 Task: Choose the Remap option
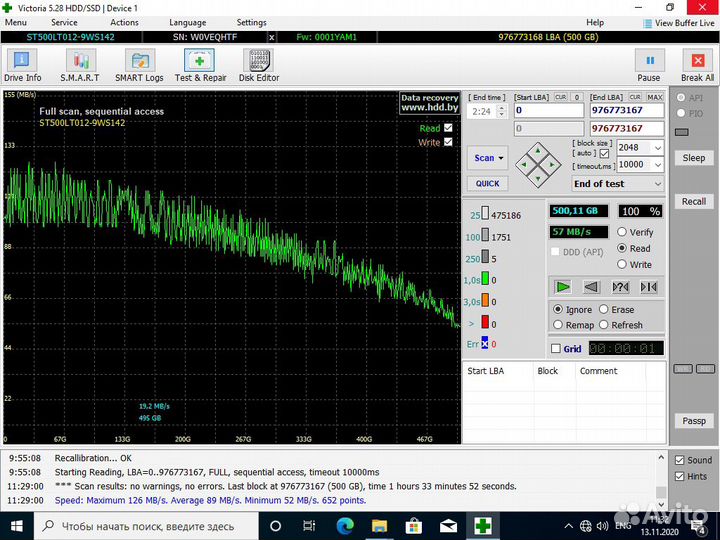click(558, 325)
